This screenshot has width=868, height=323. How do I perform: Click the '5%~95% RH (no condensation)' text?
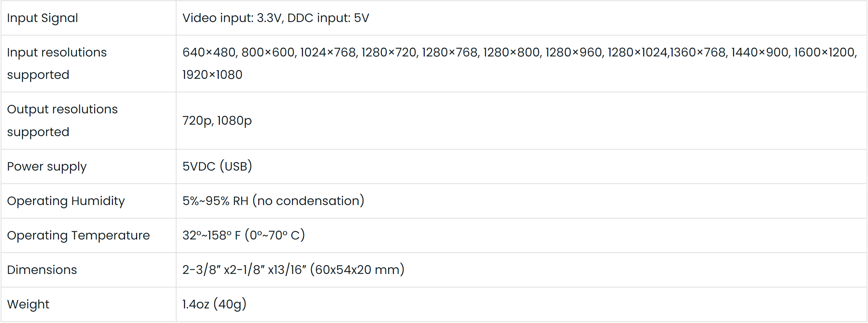click(273, 201)
